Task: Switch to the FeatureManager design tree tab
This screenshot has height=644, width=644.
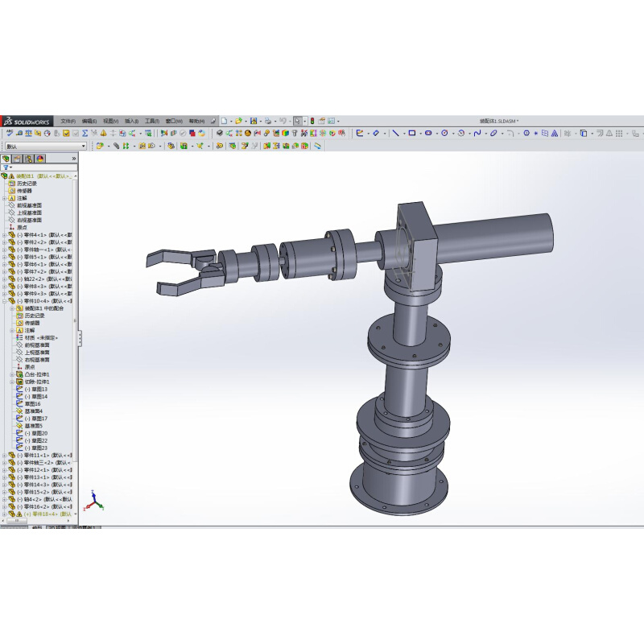Action: 6,159
